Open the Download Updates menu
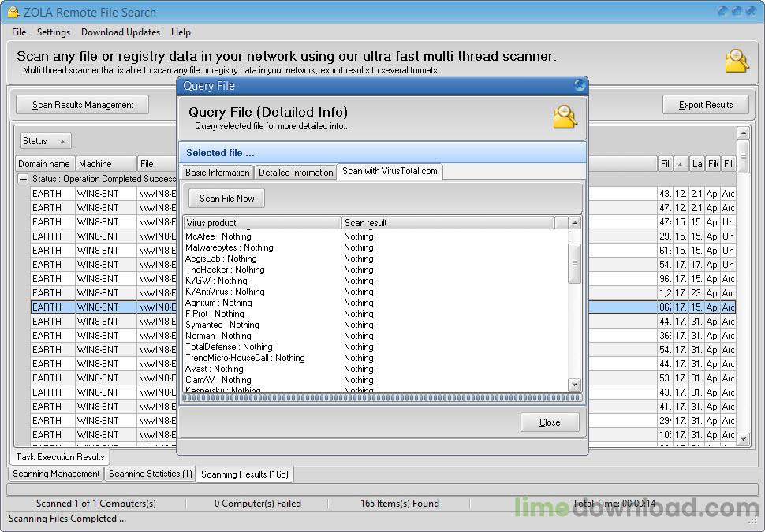765x532 pixels. [120, 32]
